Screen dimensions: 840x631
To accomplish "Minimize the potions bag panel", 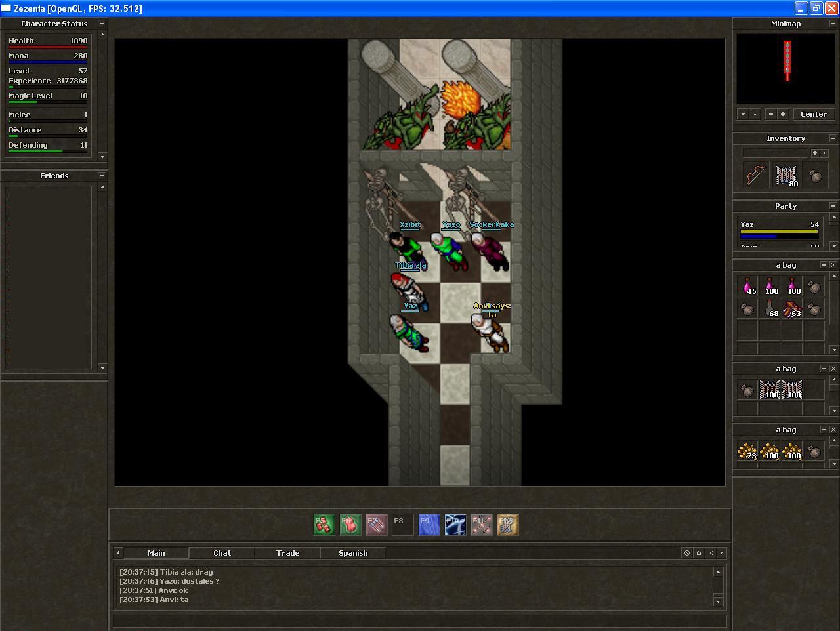I will [x=824, y=265].
